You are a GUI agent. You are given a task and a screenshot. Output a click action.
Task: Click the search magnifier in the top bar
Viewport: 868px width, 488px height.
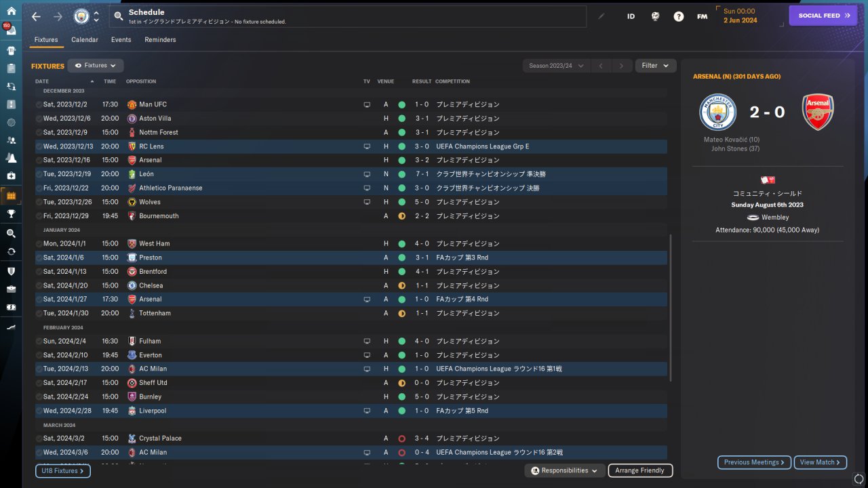[x=119, y=16]
